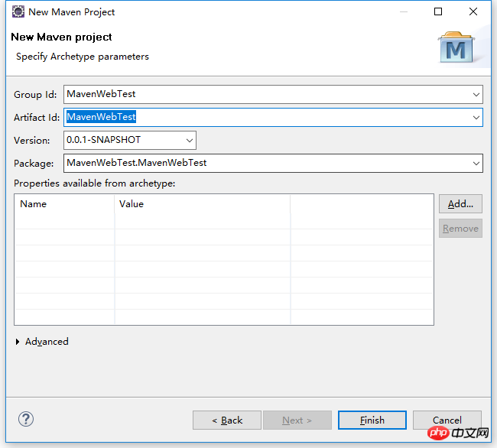
Task: Cancel the New Maven Project wizard
Action: point(447,420)
